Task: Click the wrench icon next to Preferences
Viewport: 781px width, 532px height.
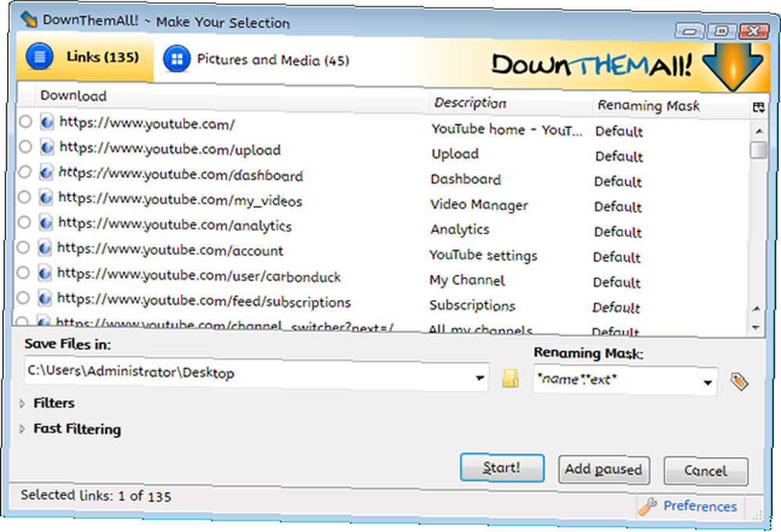Action: [x=647, y=506]
